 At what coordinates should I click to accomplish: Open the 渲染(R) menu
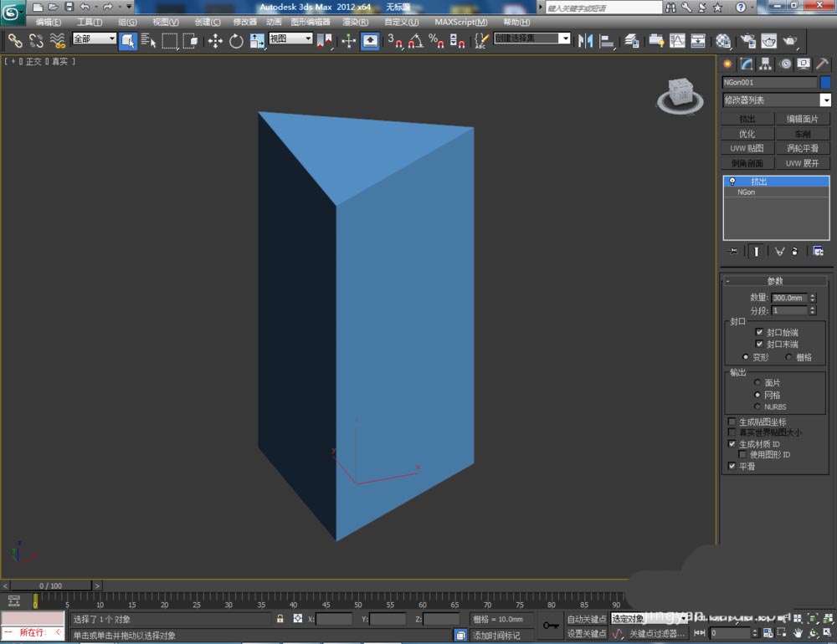pyautogui.click(x=356, y=22)
